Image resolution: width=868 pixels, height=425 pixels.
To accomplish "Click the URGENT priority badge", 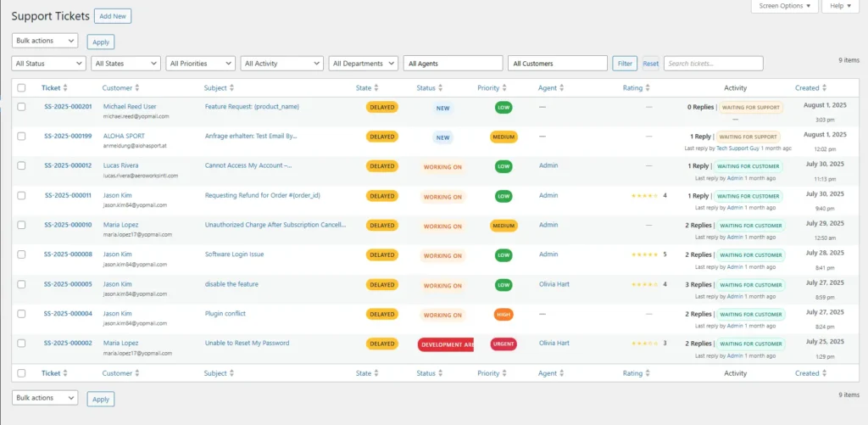I will coord(504,344).
